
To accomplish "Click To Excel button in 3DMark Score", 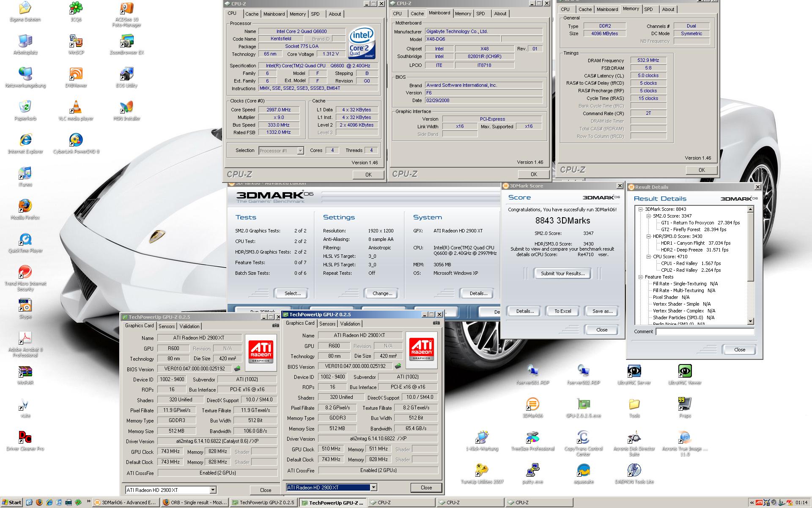I will [562, 311].
